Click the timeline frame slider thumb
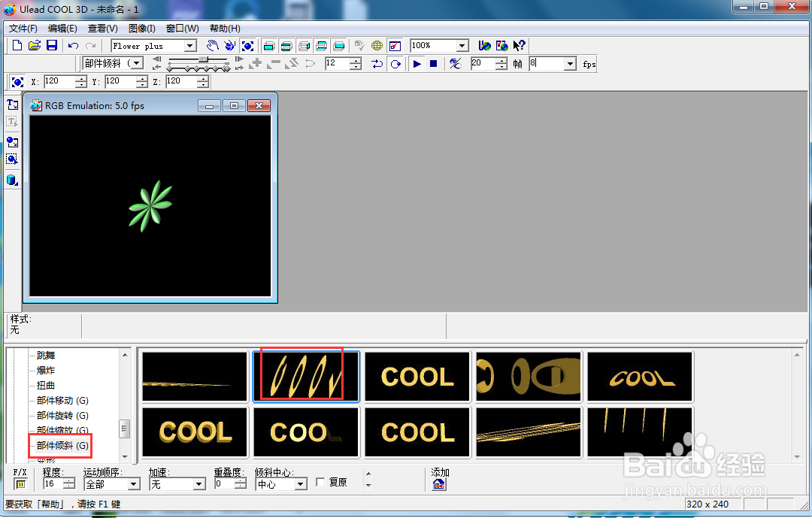812x518 pixels. pos(204,59)
